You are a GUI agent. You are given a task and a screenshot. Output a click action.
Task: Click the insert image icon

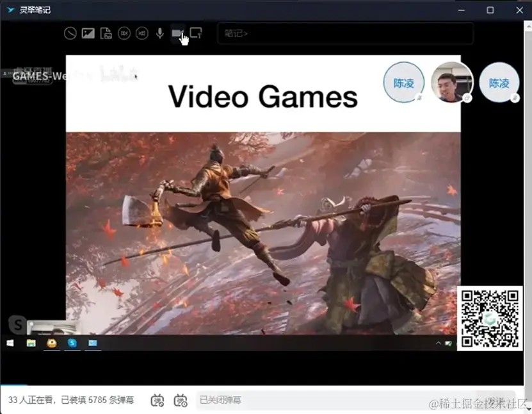click(x=88, y=33)
